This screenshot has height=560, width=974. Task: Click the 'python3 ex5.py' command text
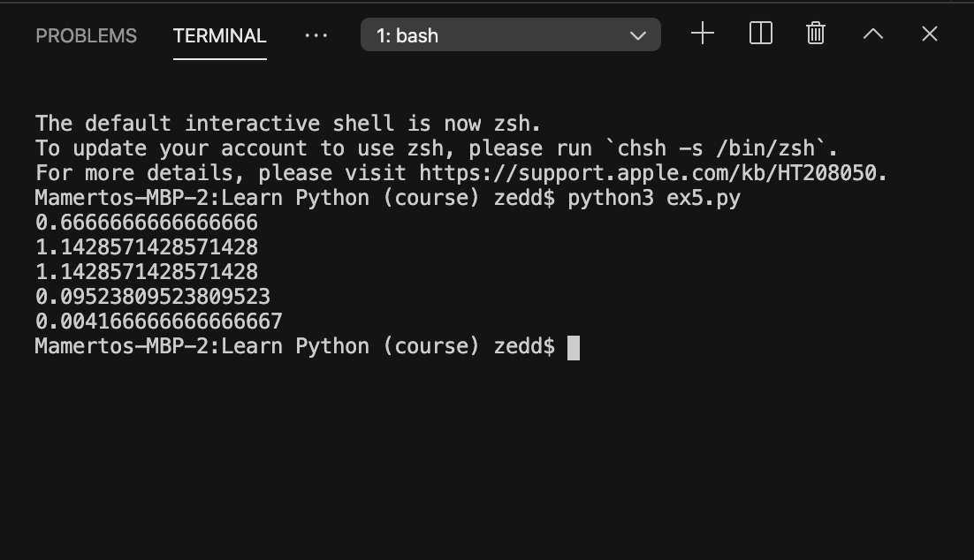(653, 198)
